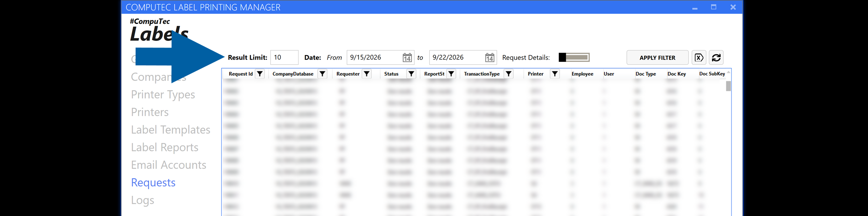Open Email Accounts section

pyautogui.click(x=169, y=165)
